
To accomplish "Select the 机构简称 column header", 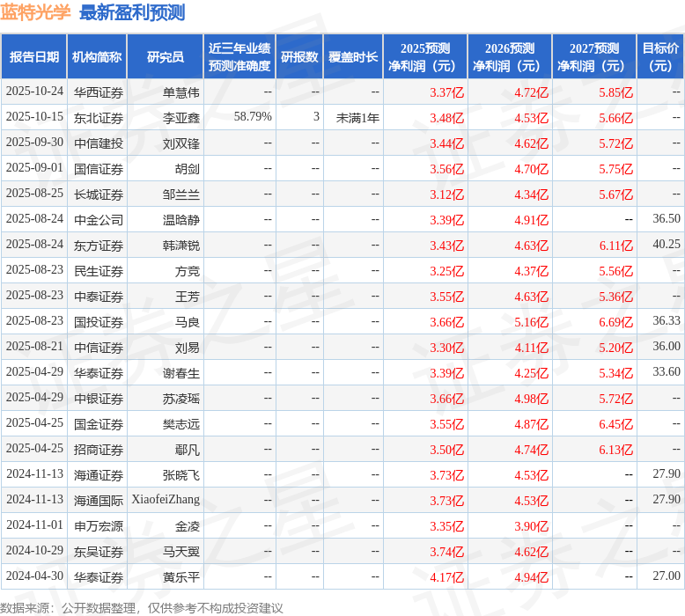I will click(97, 56).
